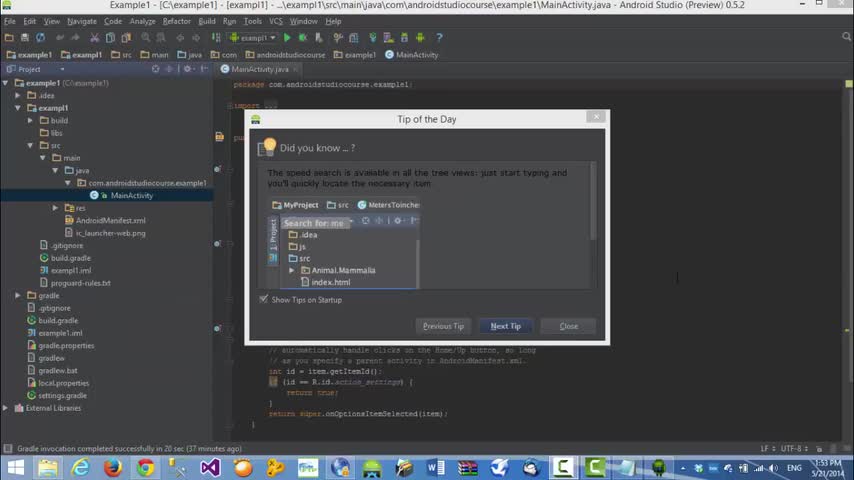Image resolution: width=854 pixels, height=480 pixels.
Task: Run the app with green play icon
Action: 287,38
